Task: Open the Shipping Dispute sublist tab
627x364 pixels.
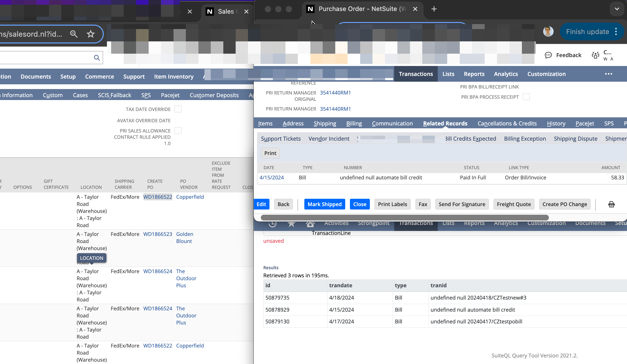Action: point(576,139)
